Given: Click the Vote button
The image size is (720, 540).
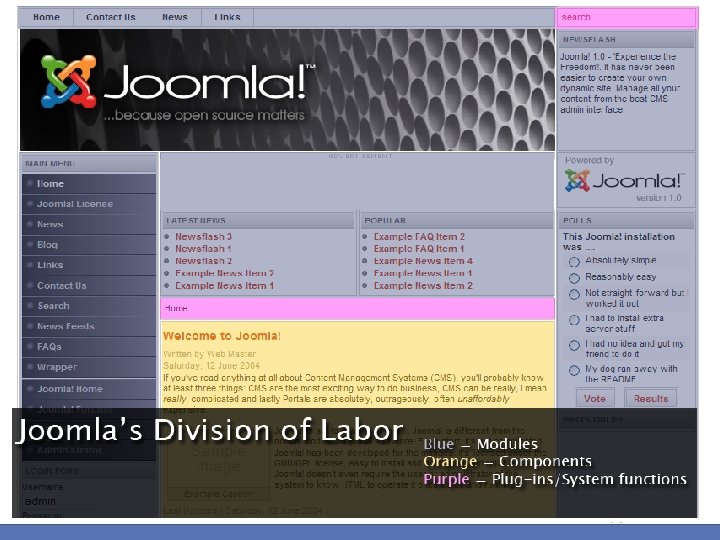Looking at the screenshot, I should point(595,399).
